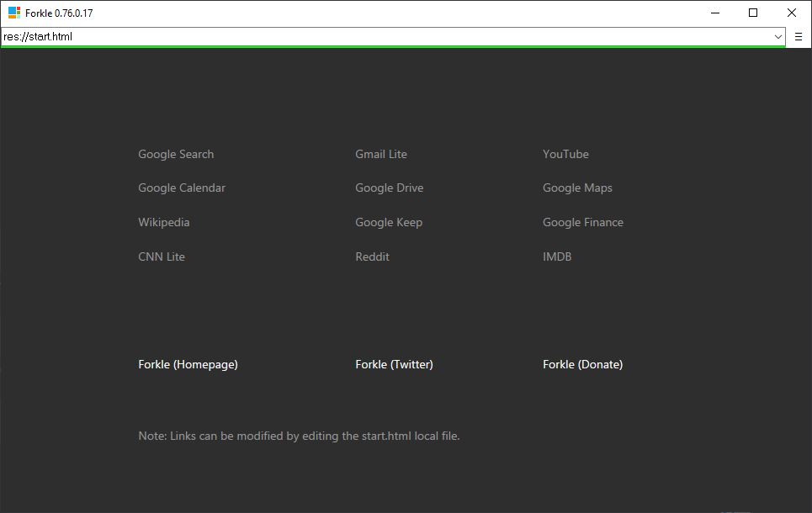Open the Google Search link
Viewport: 812px width, 513px height.
(x=176, y=154)
